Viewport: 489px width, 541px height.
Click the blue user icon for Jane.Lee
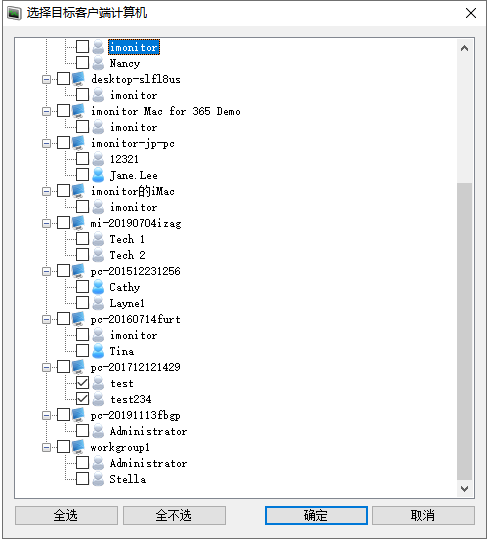click(x=98, y=175)
